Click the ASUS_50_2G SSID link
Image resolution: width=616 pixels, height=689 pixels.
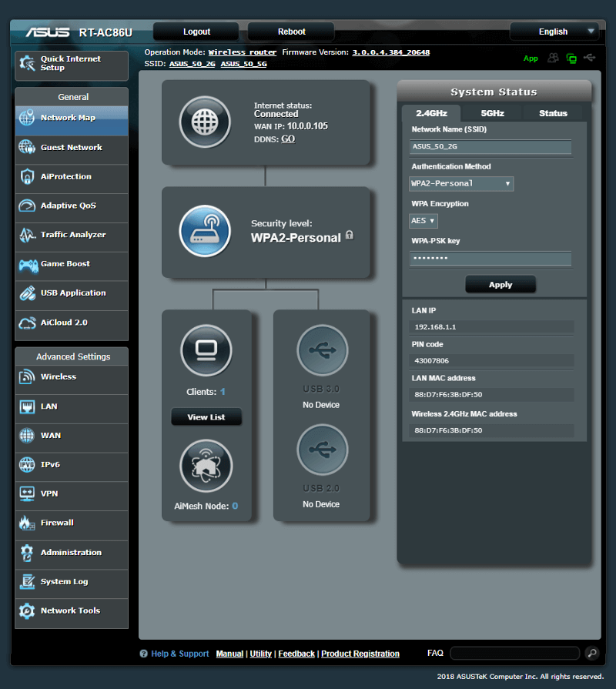click(x=192, y=64)
